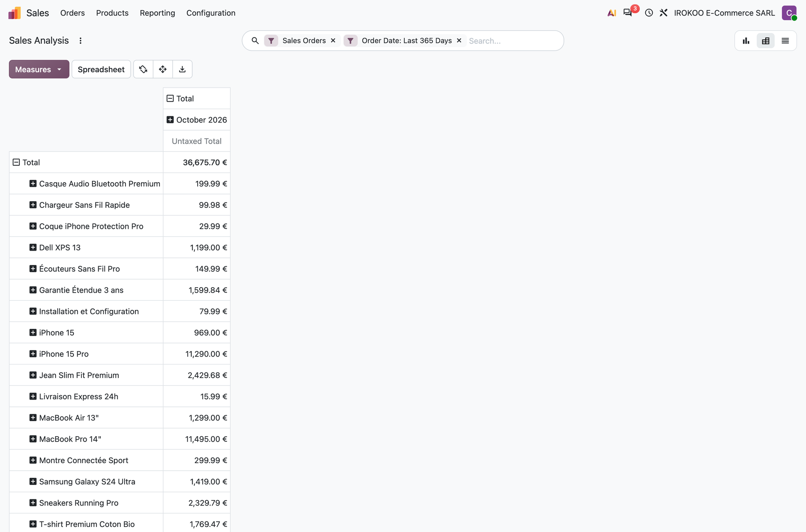Expand the October 2026 column
This screenshot has height=532, width=806.
pos(170,120)
